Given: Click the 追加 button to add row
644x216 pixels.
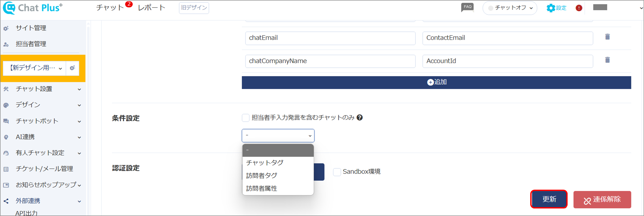Looking at the screenshot, I should (x=436, y=82).
